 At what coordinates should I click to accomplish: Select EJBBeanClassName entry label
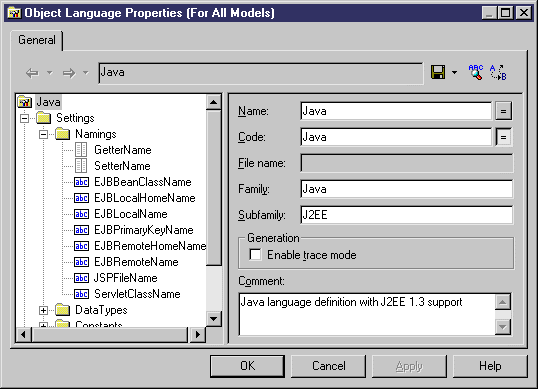point(143,182)
